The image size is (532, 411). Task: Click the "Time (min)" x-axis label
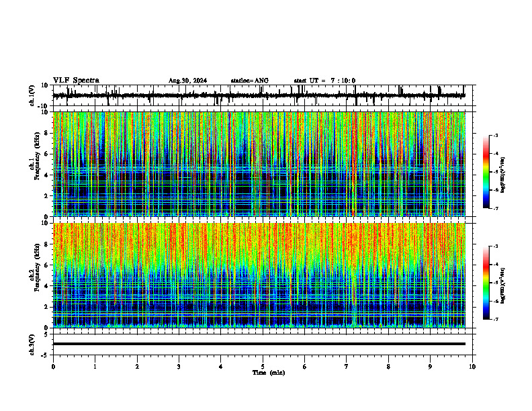coord(269,373)
